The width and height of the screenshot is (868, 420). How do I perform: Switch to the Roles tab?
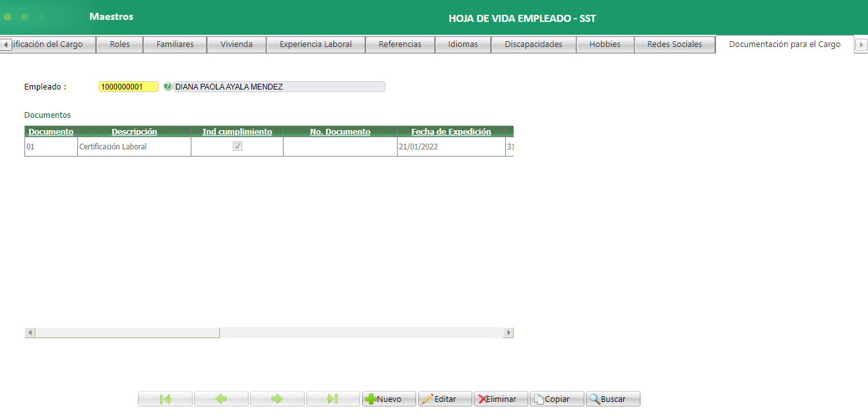[x=119, y=44]
